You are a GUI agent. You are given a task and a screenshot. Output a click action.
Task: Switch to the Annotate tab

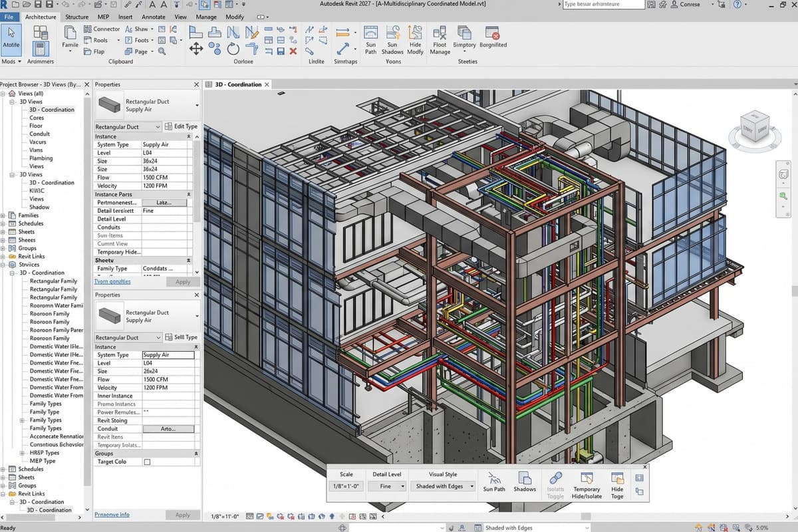click(154, 17)
